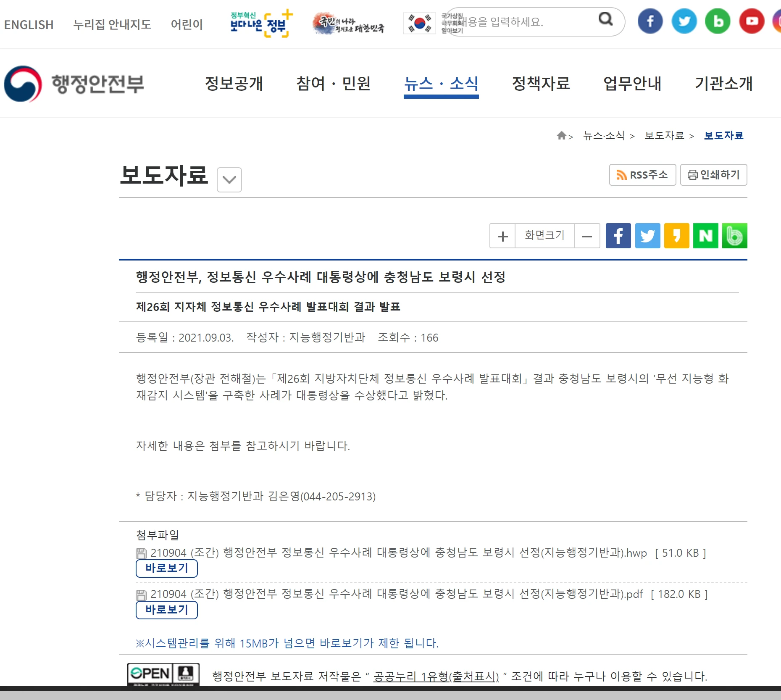Share article on Naver

click(x=705, y=236)
